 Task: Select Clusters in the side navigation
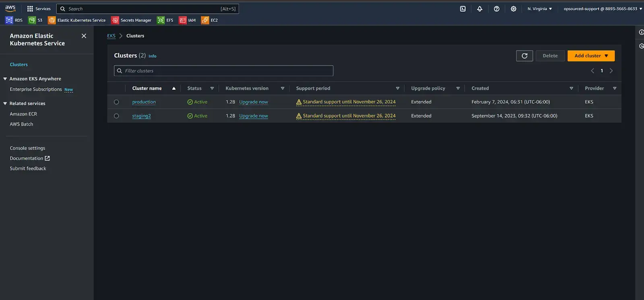(x=19, y=64)
